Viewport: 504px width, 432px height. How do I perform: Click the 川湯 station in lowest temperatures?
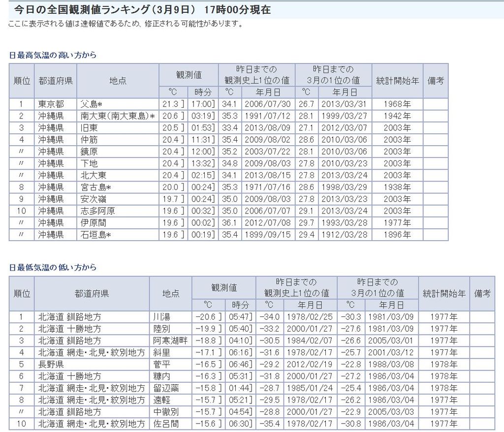162,317
